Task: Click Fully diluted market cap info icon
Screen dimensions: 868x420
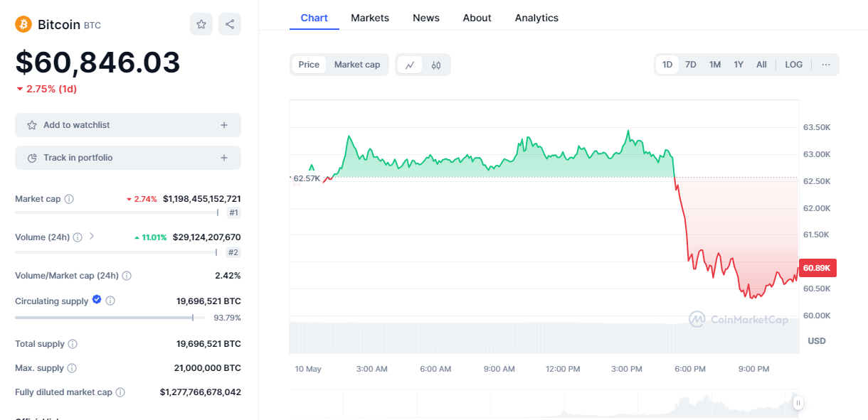Action: click(120, 392)
